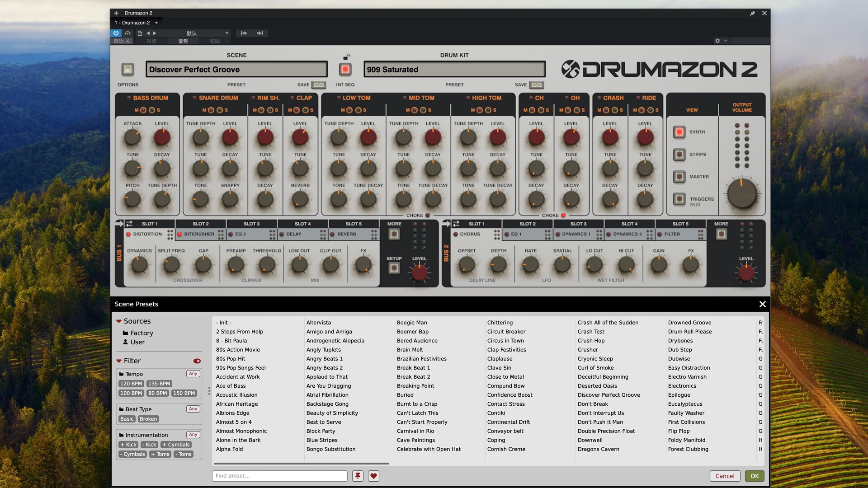Select the Carnival in Rio preset

[415, 431]
